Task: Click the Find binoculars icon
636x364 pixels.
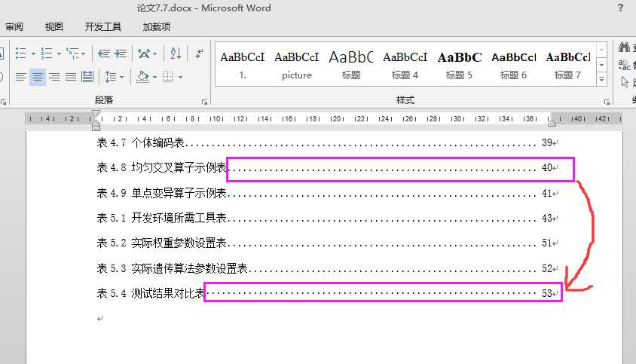Action: click(x=624, y=47)
